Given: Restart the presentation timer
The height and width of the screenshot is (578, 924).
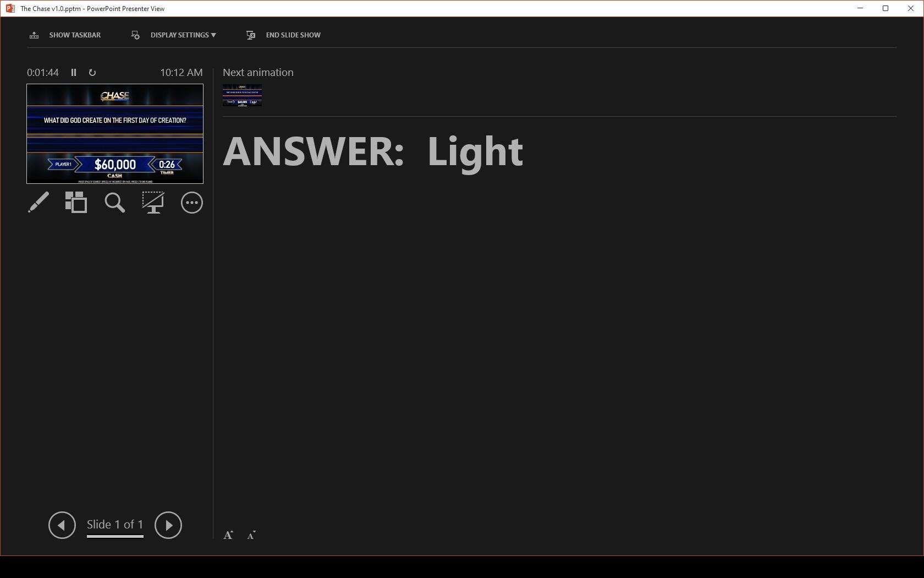Looking at the screenshot, I should [92, 73].
